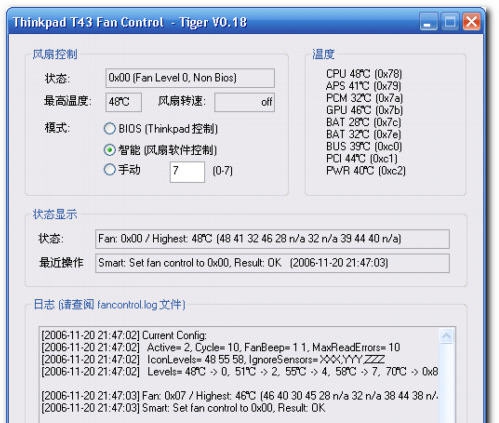Click APS 41°C (0x79) temperature reading
This screenshot has height=423, width=499.
tap(363, 86)
